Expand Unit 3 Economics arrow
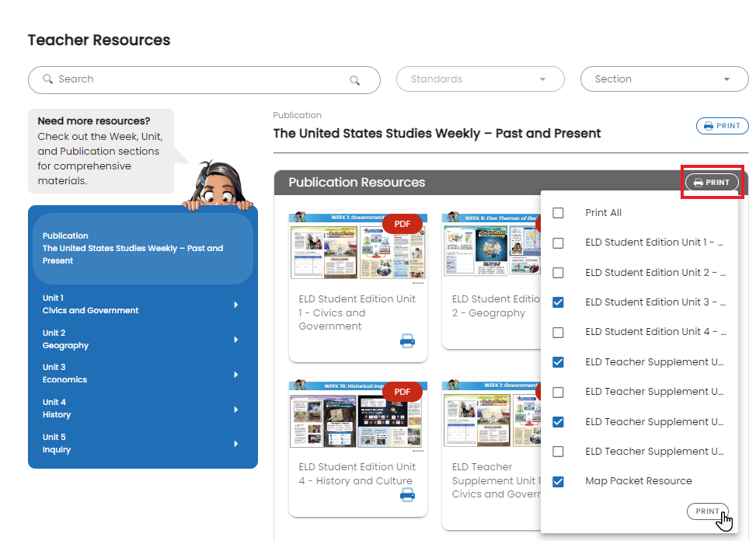Viewport: 756px width, 541px height. (x=235, y=374)
